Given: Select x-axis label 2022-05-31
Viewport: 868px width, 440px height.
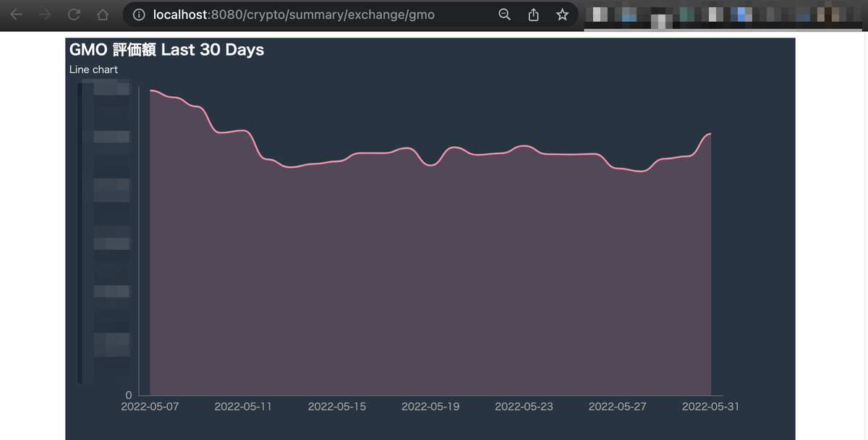Looking at the screenshot, I should pyautogui.click(x=710, y=407).
